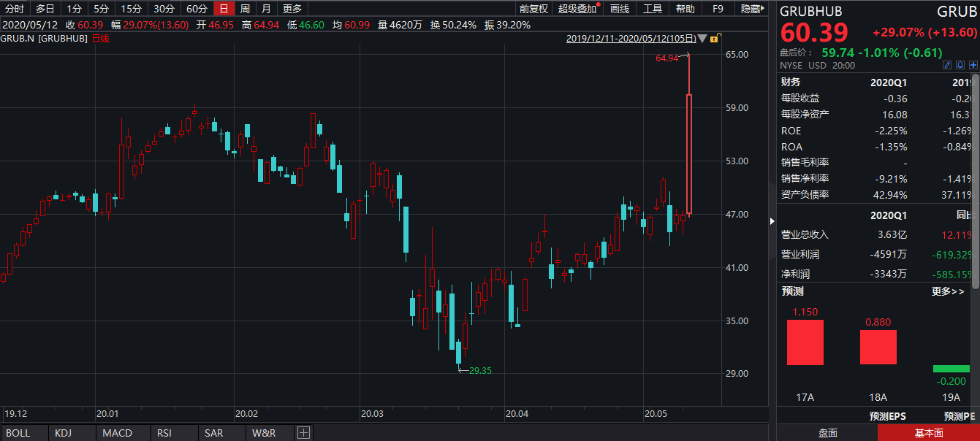The image size is (980, 441).
Task: Click the 销售净利率 row label
Action: [x=805, y=178]
